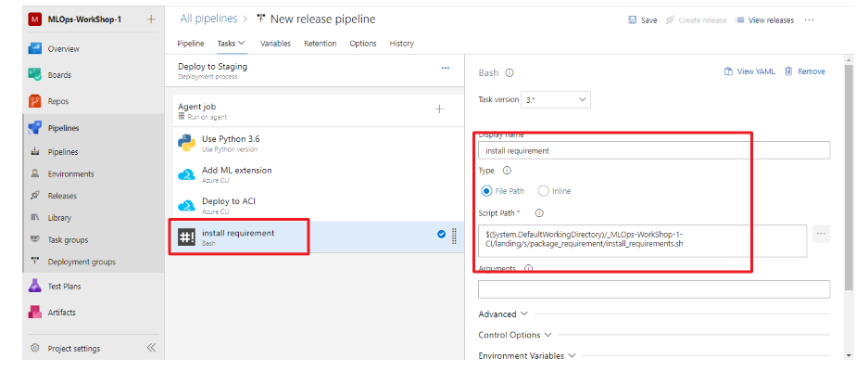
Task: Click the plus icon beside MLOps-WorkShop-1
Action: [x=151, y=19]
